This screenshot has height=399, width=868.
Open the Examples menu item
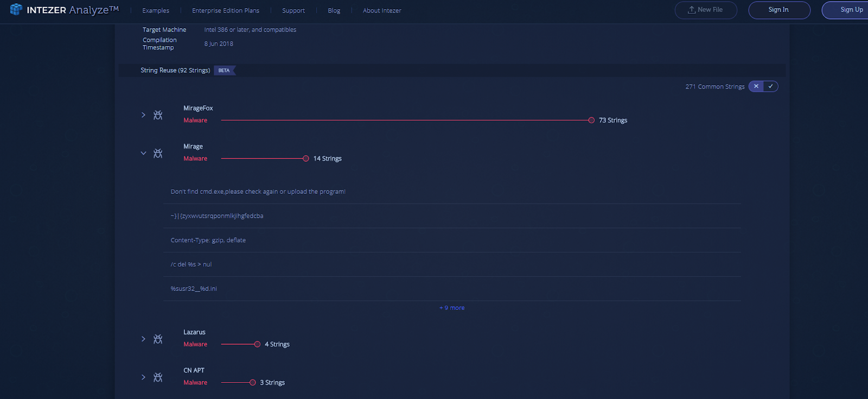(156, 10)
